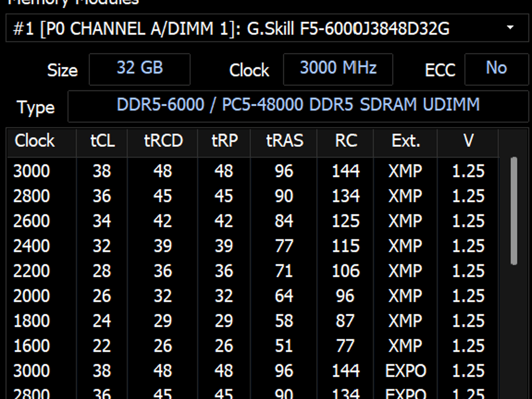Click the V column header
The image size is (532, 399).
(x=468, y=142)
